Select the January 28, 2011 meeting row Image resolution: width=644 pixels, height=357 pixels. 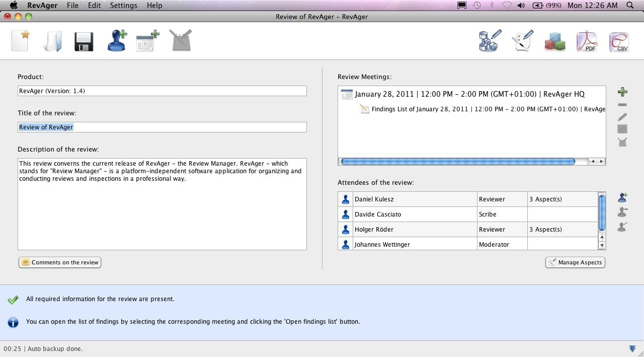click(469, 94)
